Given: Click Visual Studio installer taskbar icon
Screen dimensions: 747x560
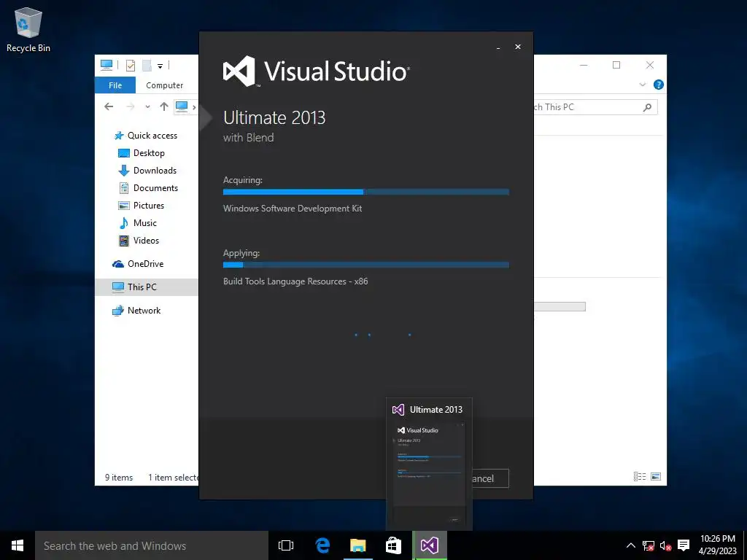Looking at the screenshot, I should pyautogui.click(x=429, y=545).
